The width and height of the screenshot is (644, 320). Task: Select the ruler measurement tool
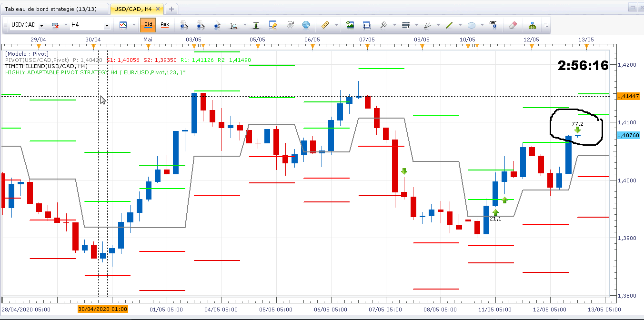pyautogui.click(x=326, y=25)
